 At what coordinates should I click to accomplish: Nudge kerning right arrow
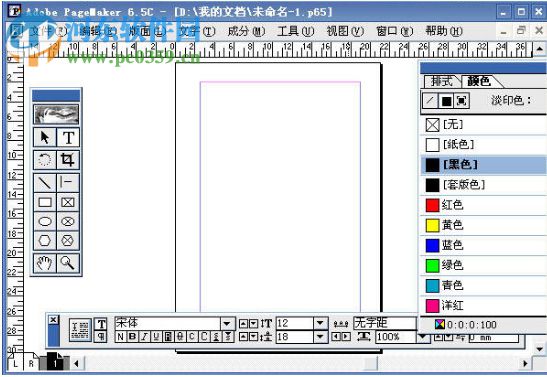coord(346,337)
